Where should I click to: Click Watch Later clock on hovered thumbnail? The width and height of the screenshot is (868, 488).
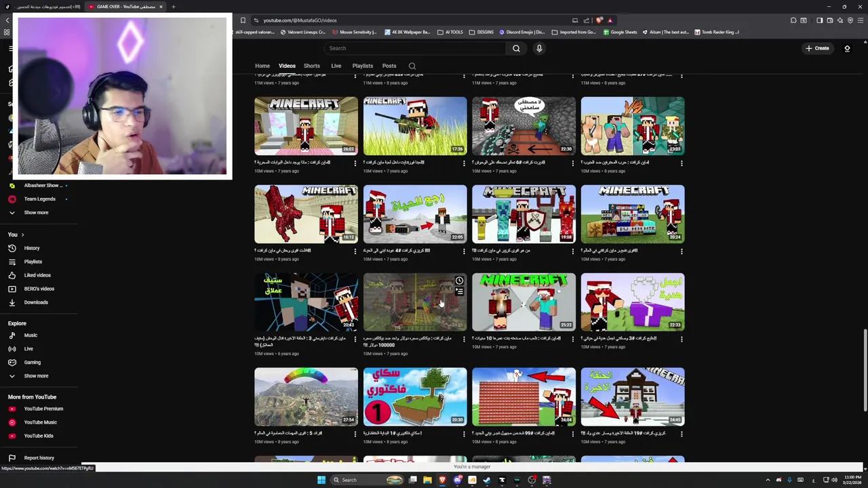point(459,281)
